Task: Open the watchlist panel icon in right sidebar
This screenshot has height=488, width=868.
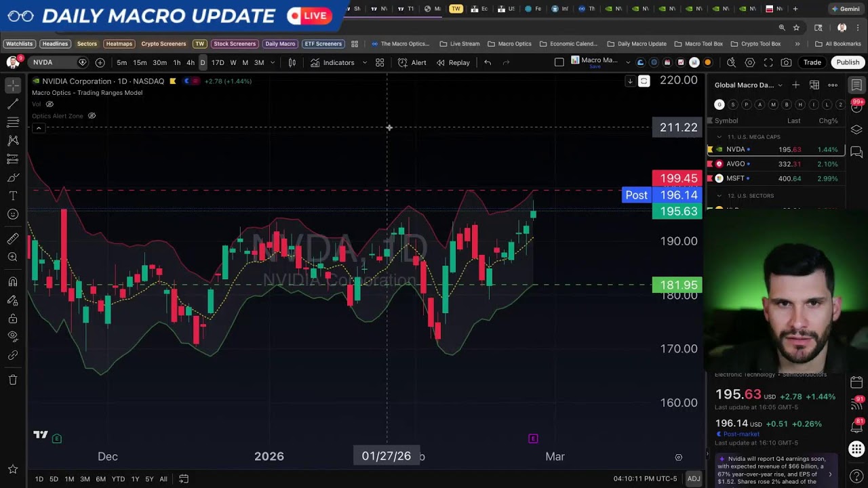Action: click(856, 85)
